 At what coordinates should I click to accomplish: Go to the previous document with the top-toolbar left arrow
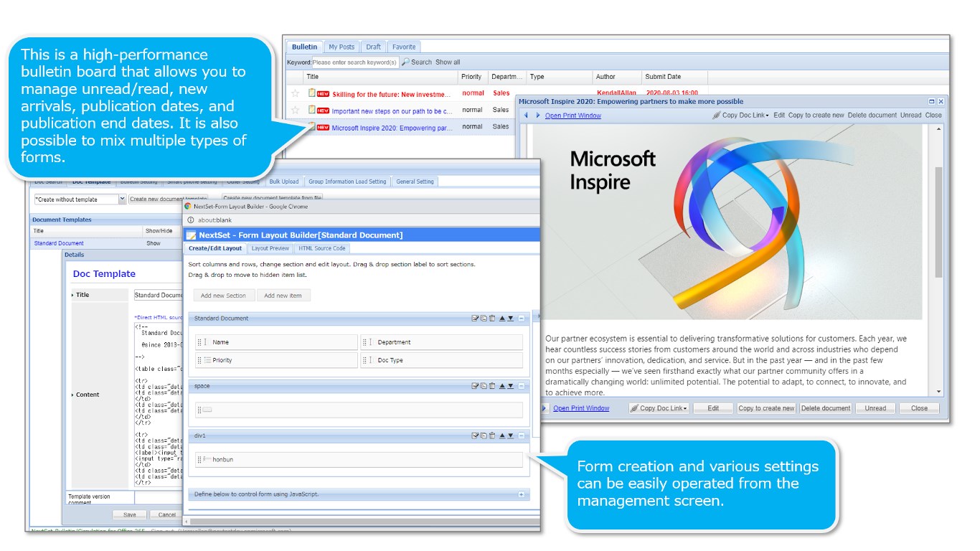pos(526,116)
